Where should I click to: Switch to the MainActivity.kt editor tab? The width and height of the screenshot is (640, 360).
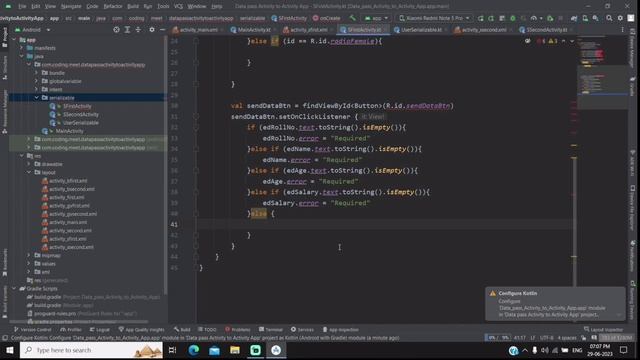click(x=253, y=30)
